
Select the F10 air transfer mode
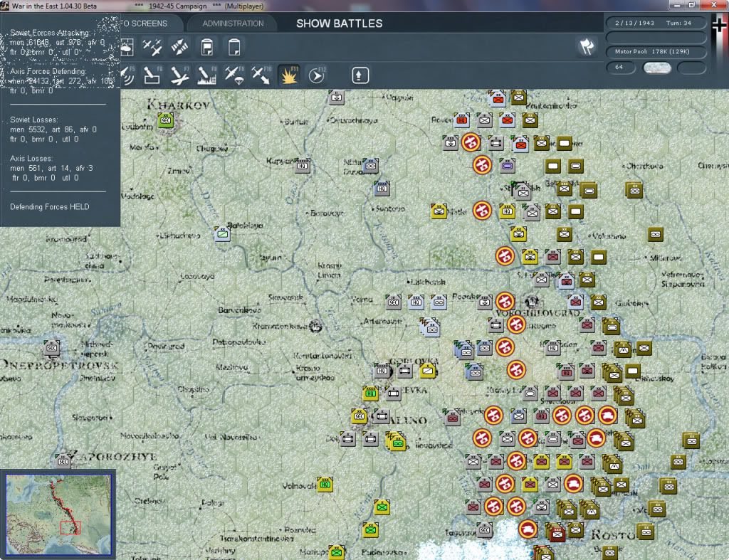(261, 75)
